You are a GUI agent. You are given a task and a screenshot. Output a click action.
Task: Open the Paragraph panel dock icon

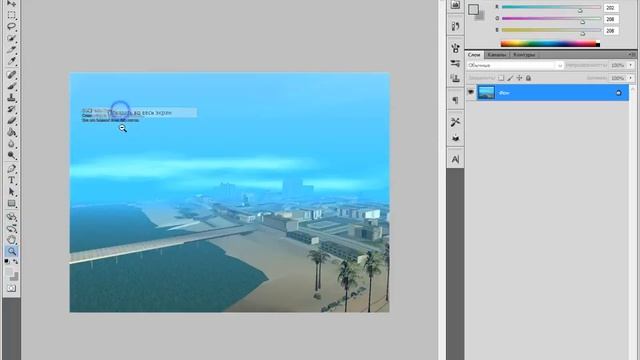coord(456,100)
